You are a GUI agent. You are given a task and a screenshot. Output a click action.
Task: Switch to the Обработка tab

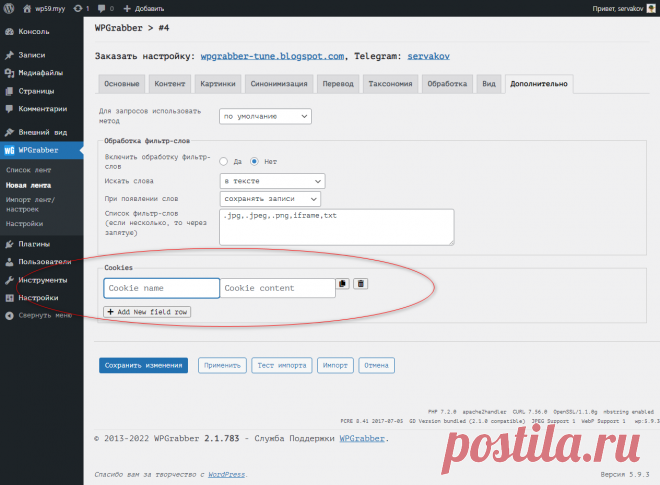[x=447, y=84]
